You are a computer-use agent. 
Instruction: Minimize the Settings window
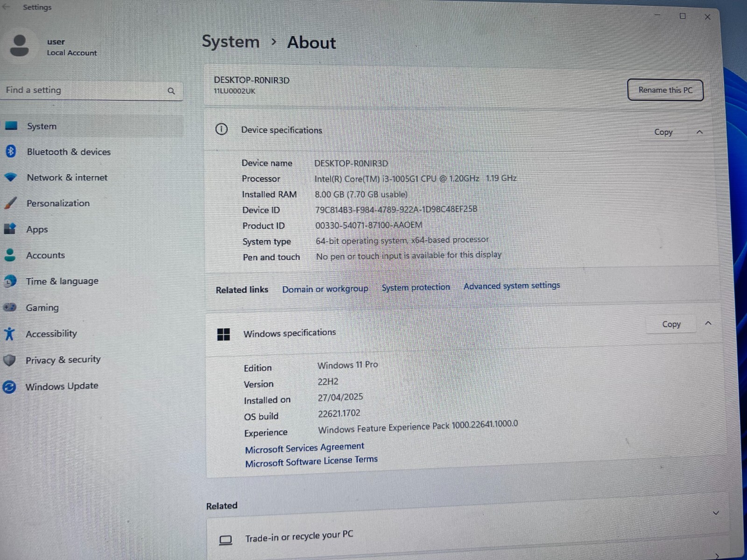pyautogui.click(x=657, y=15)
